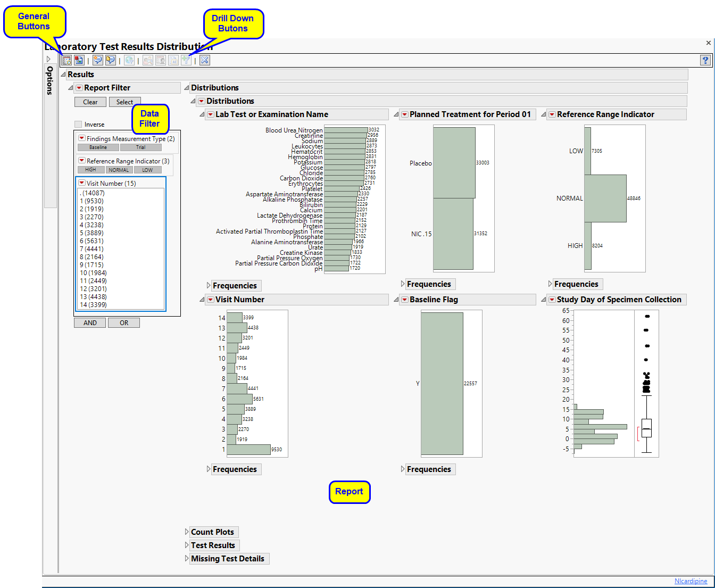The height and width of the screenshot is (588, 715).
Task: Click the blue X icon in toolbar
Action: point(205,61)
